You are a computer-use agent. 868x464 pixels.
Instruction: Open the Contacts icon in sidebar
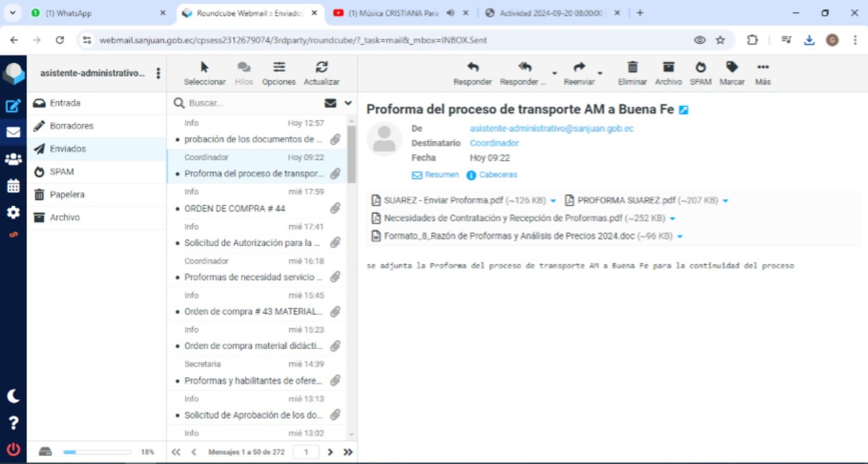coord(13,160)
